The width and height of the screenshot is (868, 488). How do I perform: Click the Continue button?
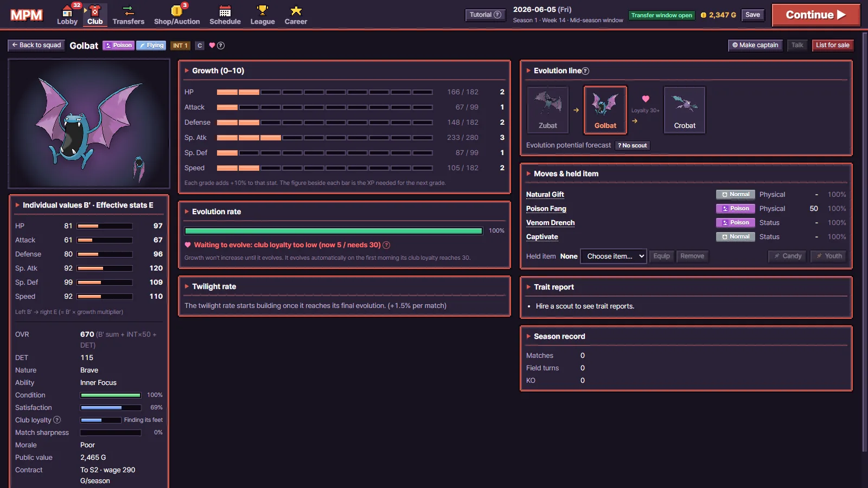click(816, 15)
